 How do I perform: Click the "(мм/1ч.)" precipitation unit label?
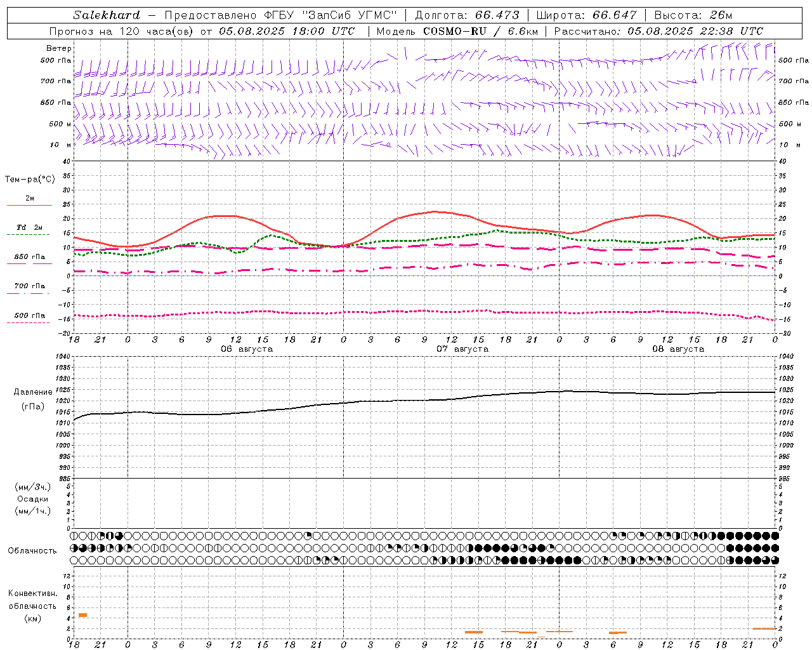pyautogui.click(x=33, y=511)
